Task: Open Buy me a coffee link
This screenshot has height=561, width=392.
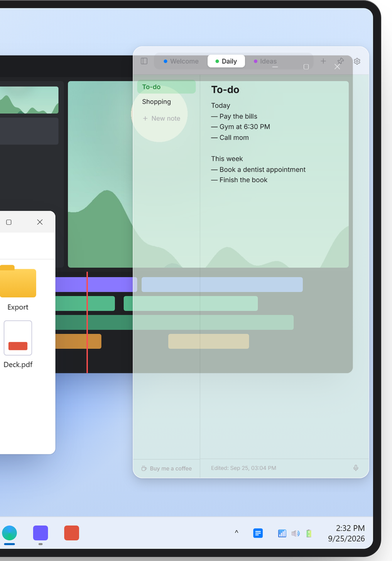Action: point(167,468)
